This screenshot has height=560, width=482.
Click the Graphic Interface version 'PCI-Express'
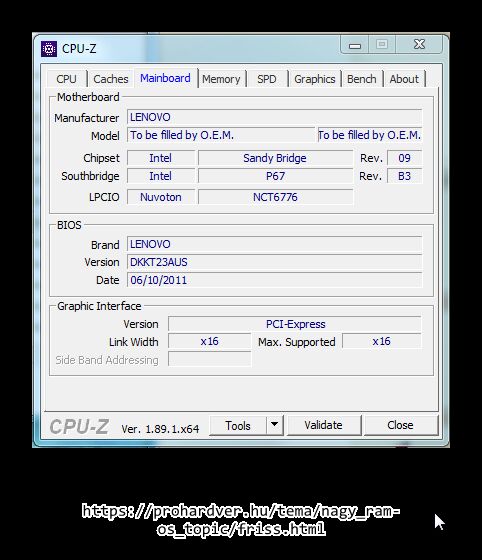(x=295, y=324)
